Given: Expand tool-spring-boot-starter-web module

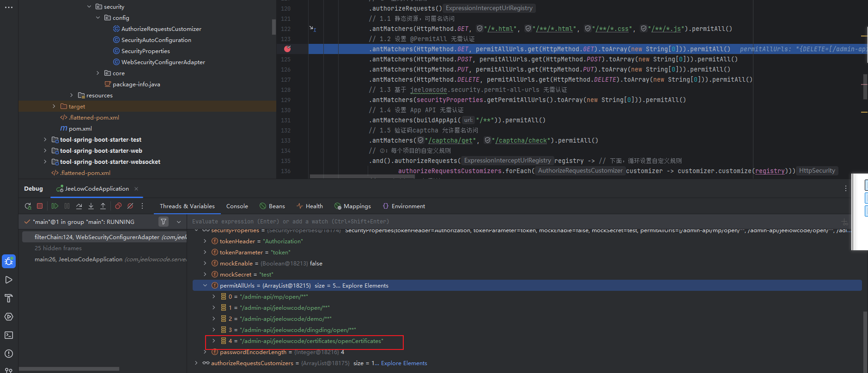Looking at the screenshot, I should (x=45, y=150).
